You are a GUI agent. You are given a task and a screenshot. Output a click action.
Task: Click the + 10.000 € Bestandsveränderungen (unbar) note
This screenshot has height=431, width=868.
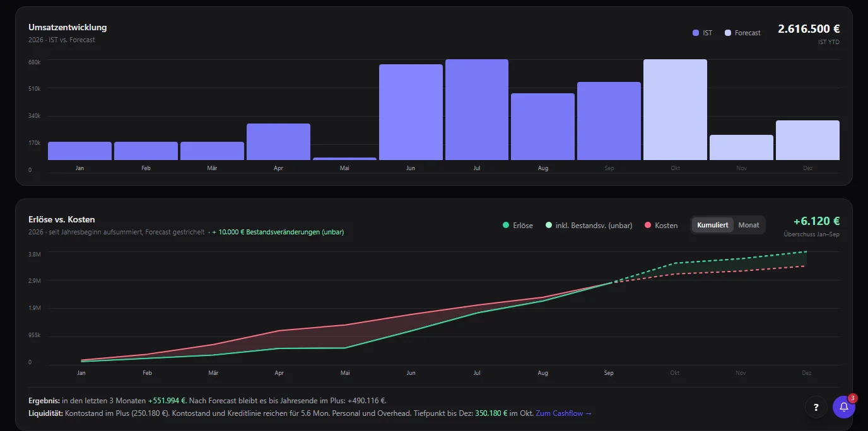tap(278, 232)
